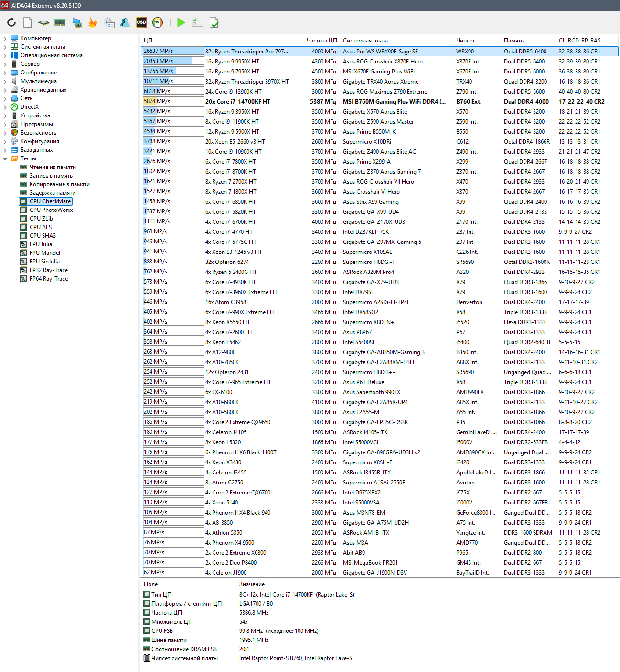Expand the Программы tree node
Screen dimensions: 620x672
(5, 124)
